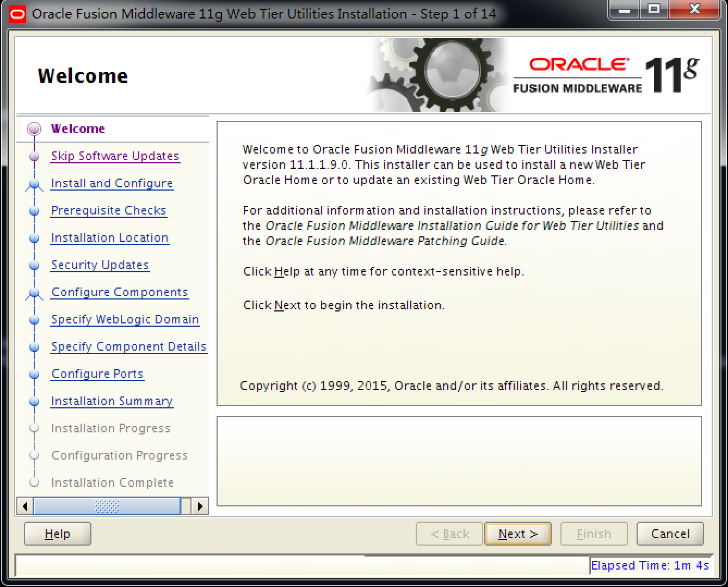
Task: Click the Installation Summary step bullet
Action: 34,402
